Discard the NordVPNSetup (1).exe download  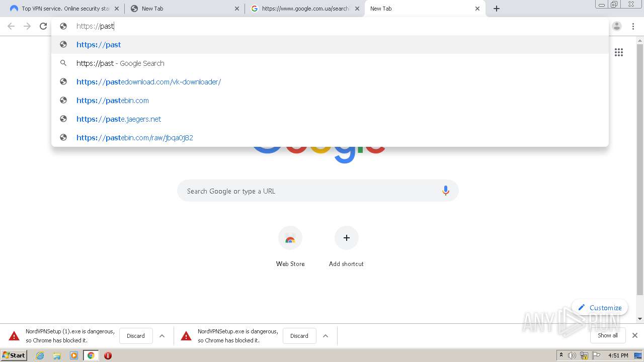click(136, 336)
